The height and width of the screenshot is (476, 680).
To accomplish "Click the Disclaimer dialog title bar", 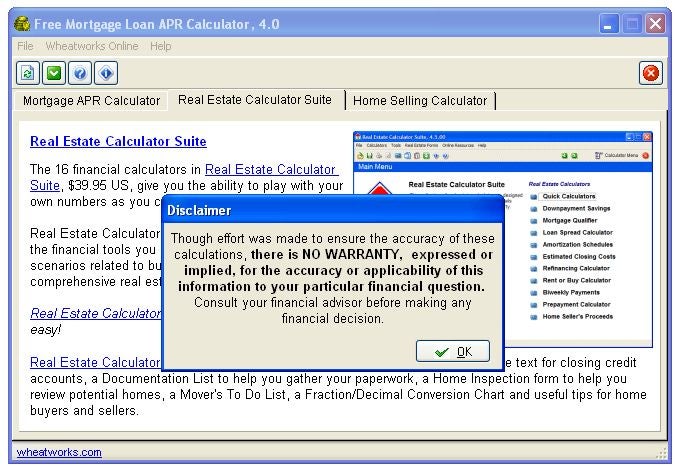I will [x=333, y=210].
